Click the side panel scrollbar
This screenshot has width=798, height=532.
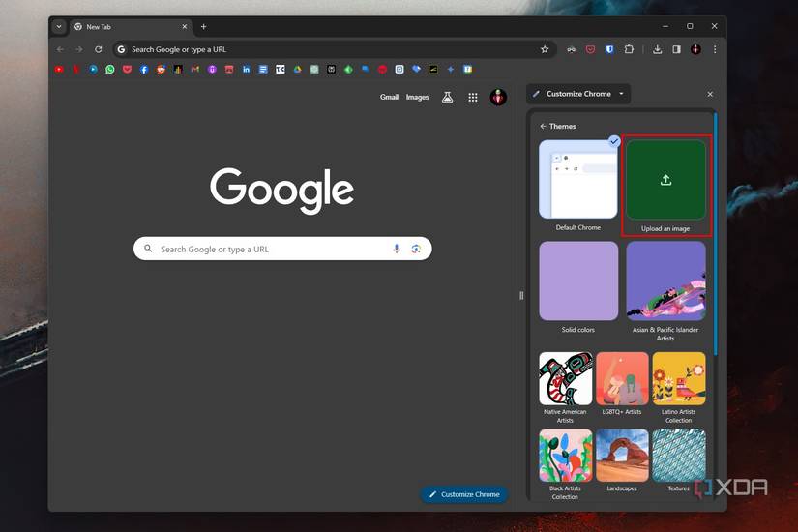(x=715, y=234)
